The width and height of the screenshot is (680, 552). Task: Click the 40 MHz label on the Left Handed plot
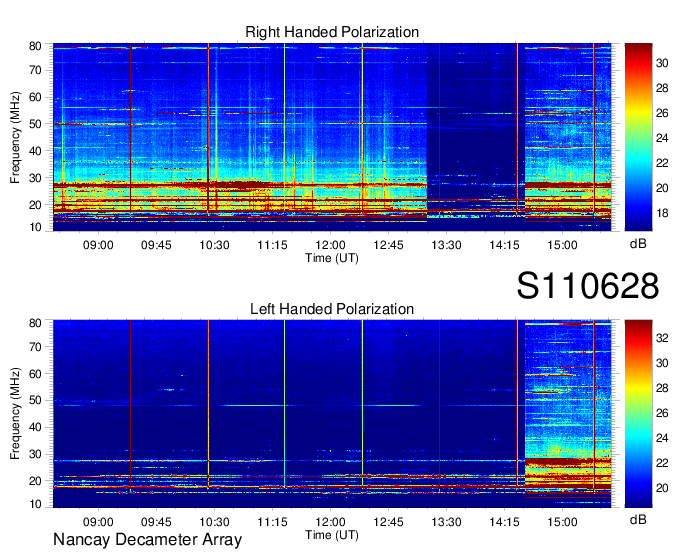(35, 428)
